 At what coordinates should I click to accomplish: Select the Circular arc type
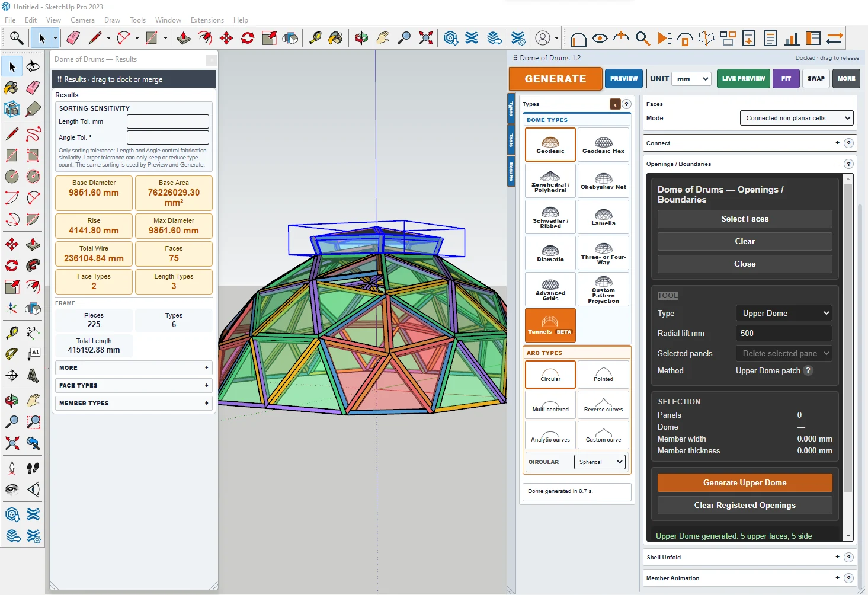coord(550,374)
